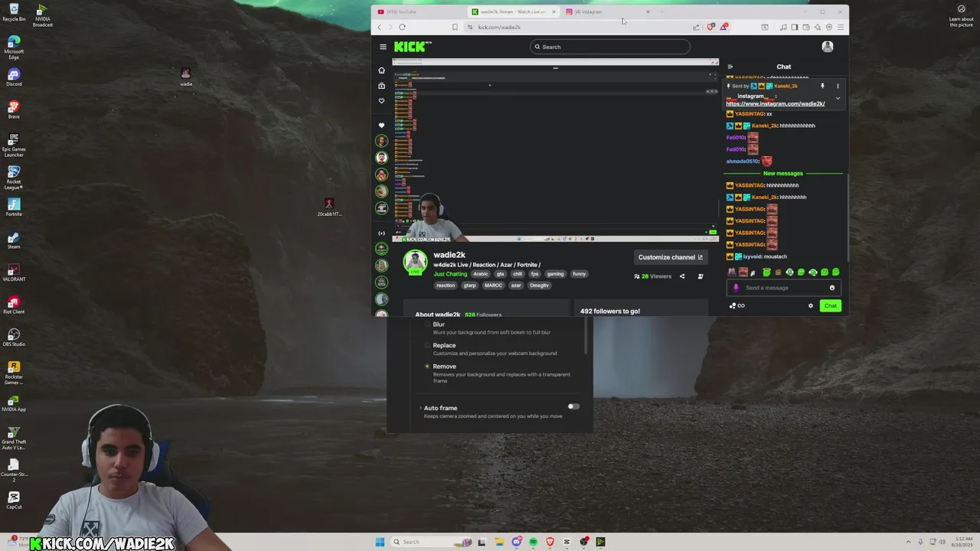Share the wadie2k channel
This screenshot has height=551, width=980.
(682, 276)
